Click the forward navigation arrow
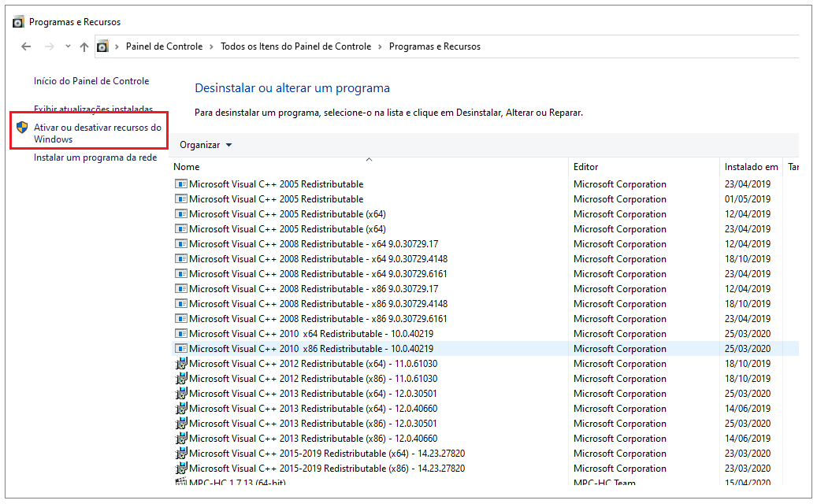Image resolution: width=817 pixels, height=504 pixels. 50,47
